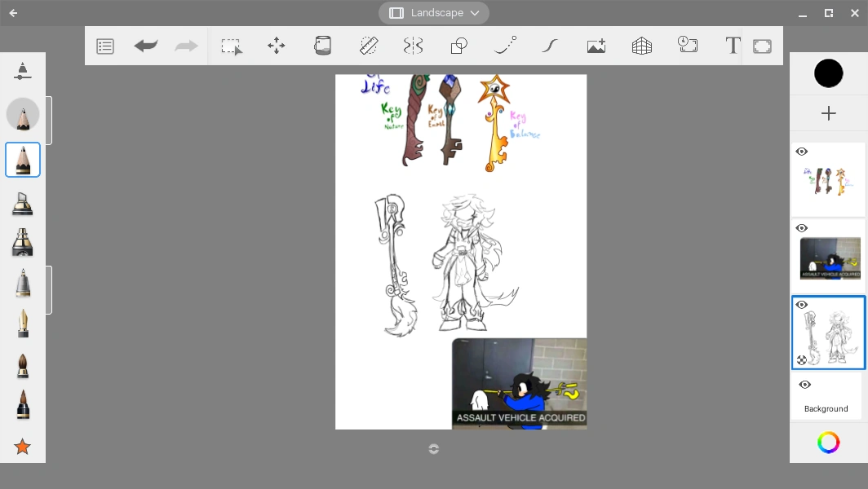
Task: Open the Fill tool
Action: [x=322, y=46]
